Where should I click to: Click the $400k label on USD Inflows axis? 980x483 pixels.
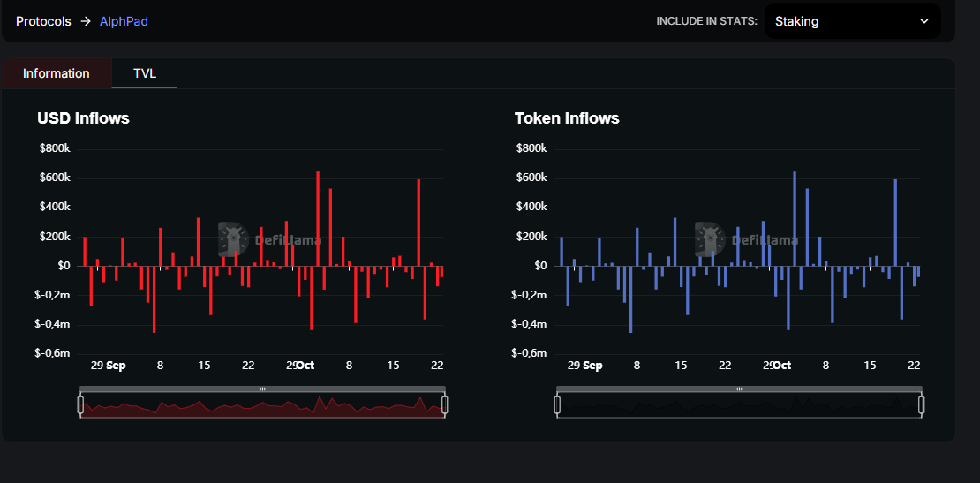(55, 208)
